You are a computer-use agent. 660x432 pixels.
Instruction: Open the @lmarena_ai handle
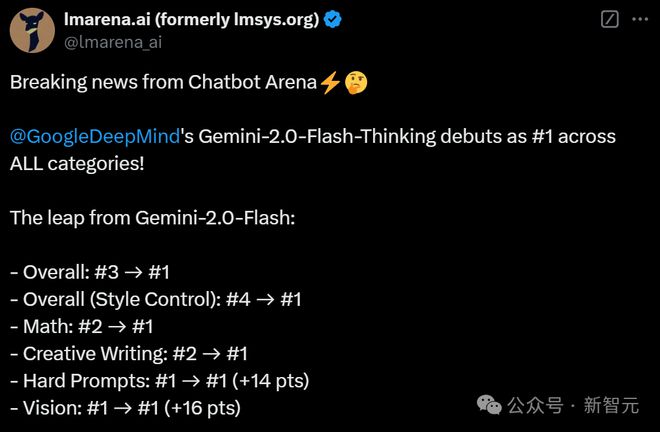coord(113,43)
